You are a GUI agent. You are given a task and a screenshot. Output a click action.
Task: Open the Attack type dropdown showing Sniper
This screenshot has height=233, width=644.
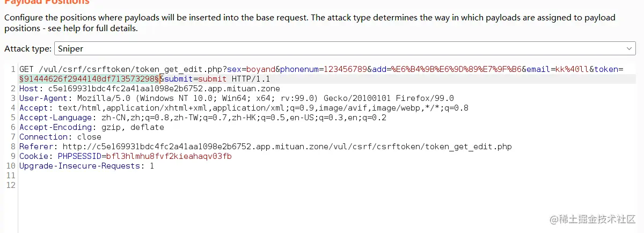(343, 49)
